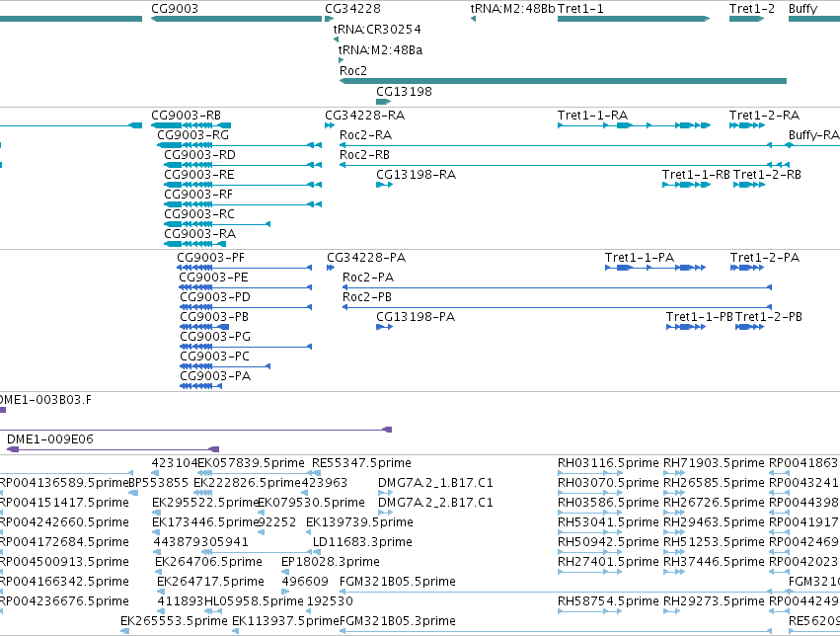Click protein label CG34228-PA

[366, 258]
